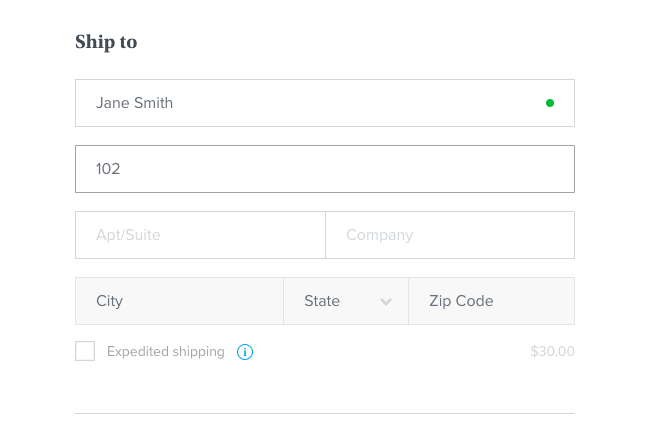This screenshot has width=663, height=433.
Task: Click the Expedited shipping label text
Action: [x=166, y=351]
